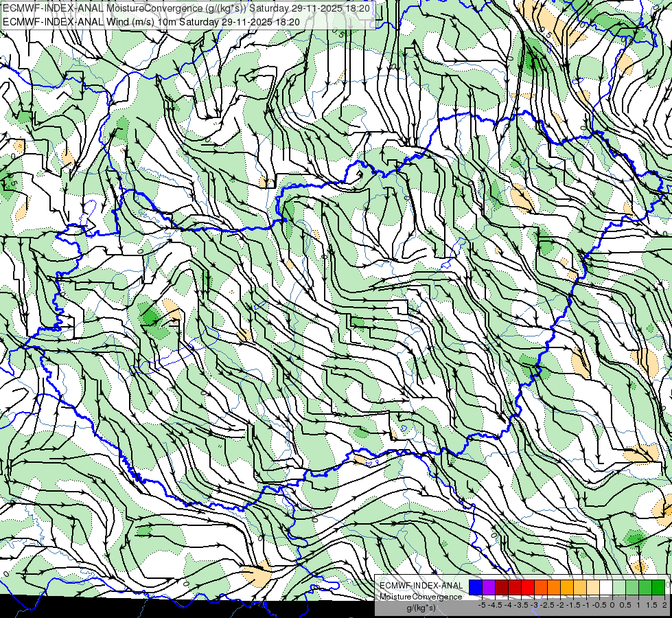
Task: Pick the dark red swatch between -4.5 and -4
Action: 502,588
